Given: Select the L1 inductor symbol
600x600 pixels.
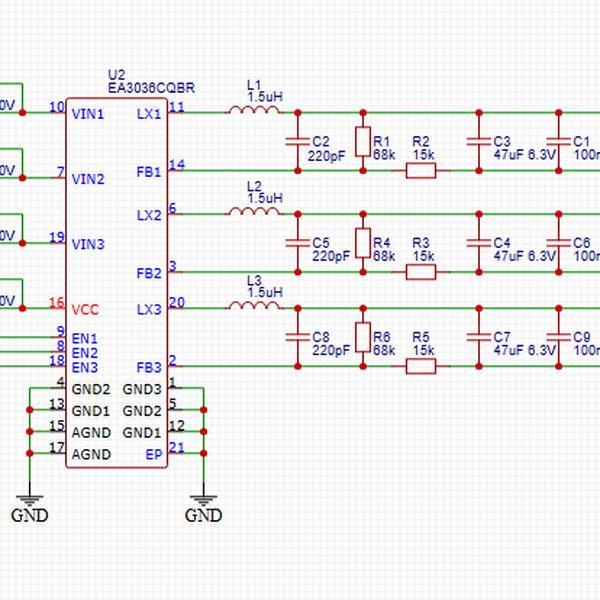Looking at the screenshot, I should point(254,110).
